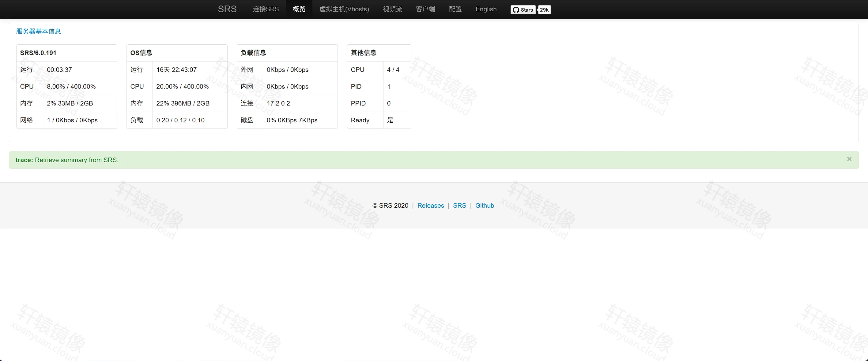This screenshot has width=868, height=361.
Task: Open 虚拟主机(Vhosts) nav tab
Action: tap(344, 9)
